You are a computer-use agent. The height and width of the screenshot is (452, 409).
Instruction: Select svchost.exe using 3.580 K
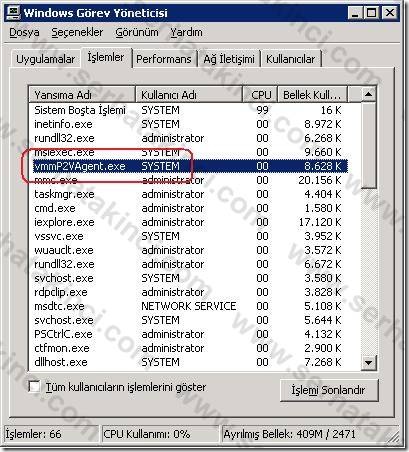188,278
